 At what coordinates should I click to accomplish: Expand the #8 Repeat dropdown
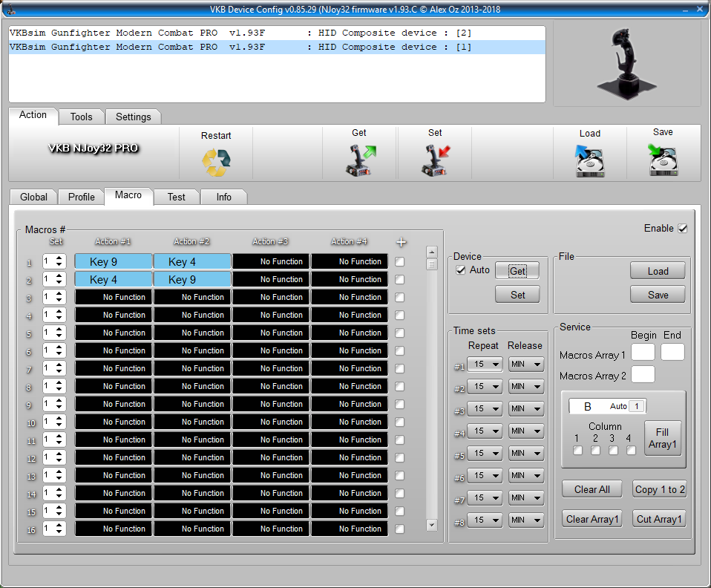tap(485, 520)
